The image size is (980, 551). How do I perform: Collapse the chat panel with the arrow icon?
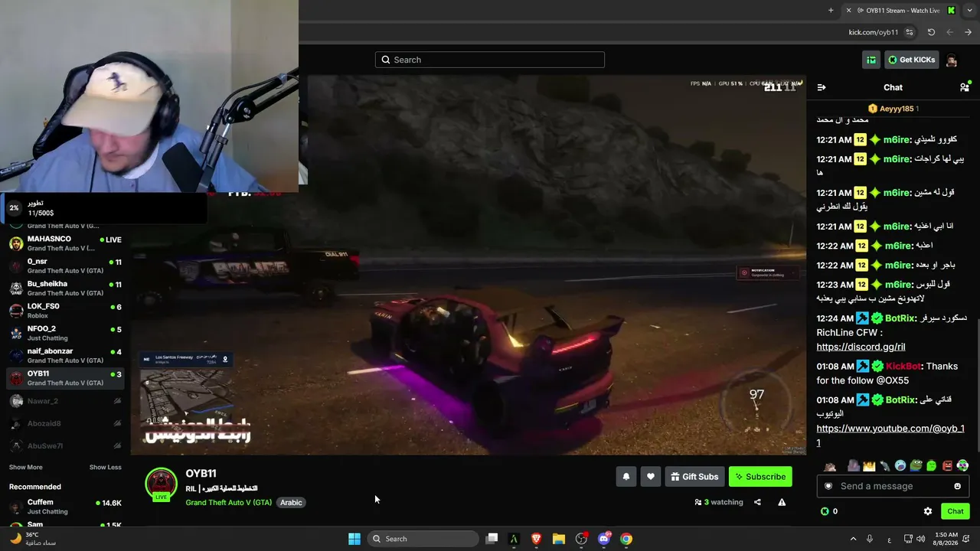(x=822, y=87)
